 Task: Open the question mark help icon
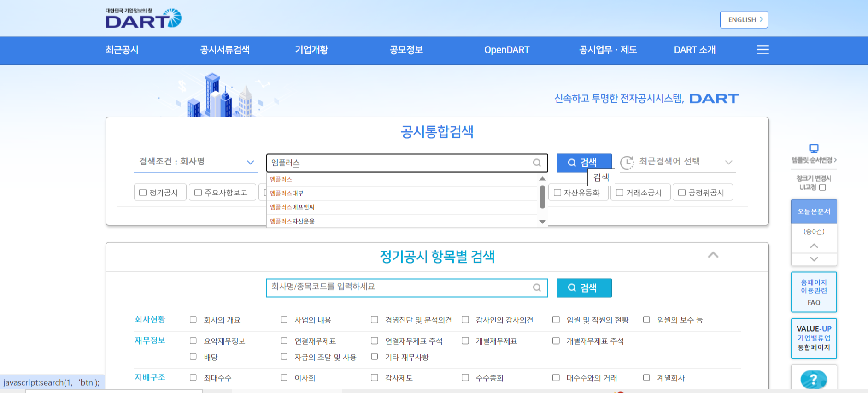click(814, 380)
